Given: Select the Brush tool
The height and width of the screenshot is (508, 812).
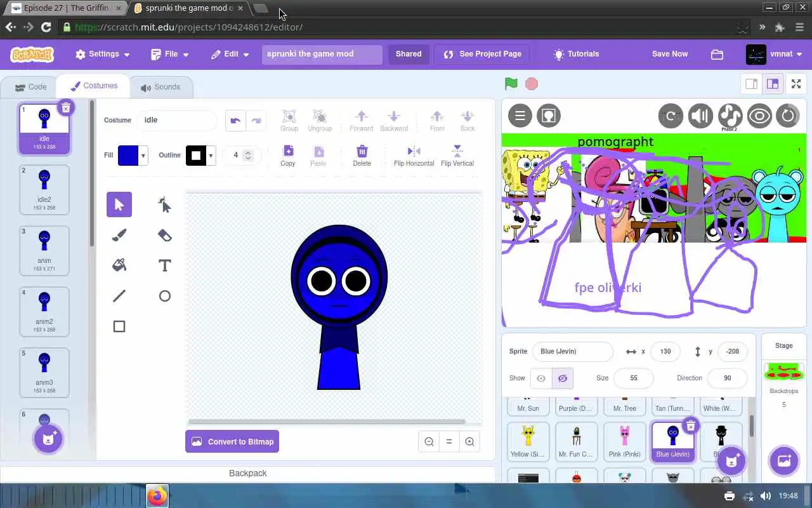Looking at the screenshot, I should (x=119, y=235).
